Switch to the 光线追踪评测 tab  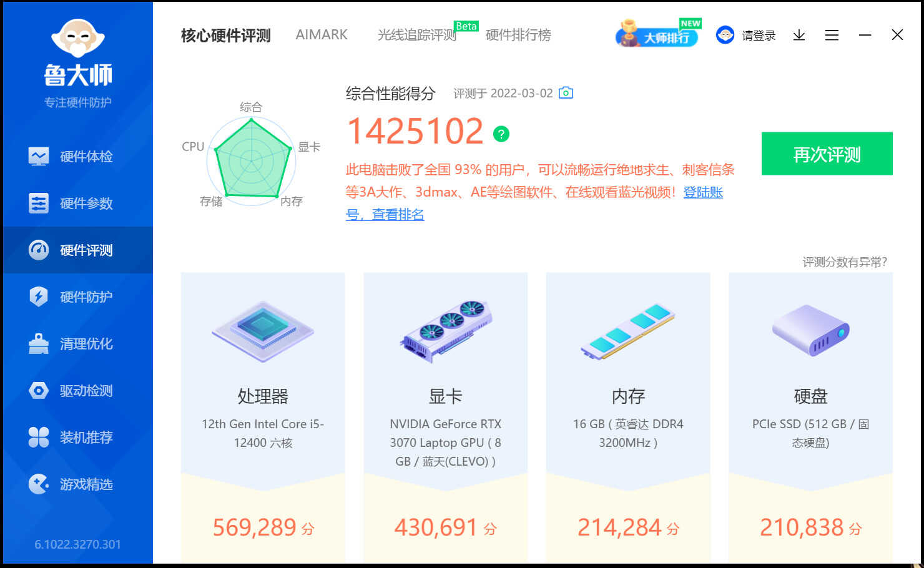417,35
